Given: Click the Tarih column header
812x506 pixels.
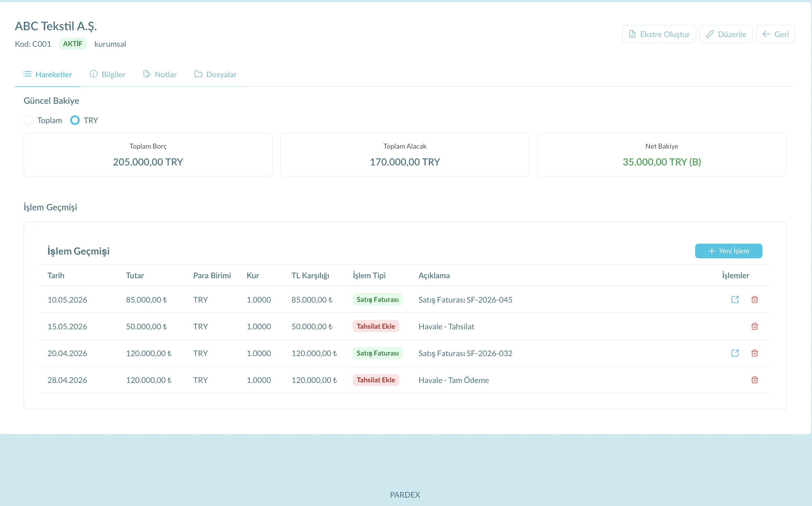Looking at the screenshot, I should coord(56,275).
